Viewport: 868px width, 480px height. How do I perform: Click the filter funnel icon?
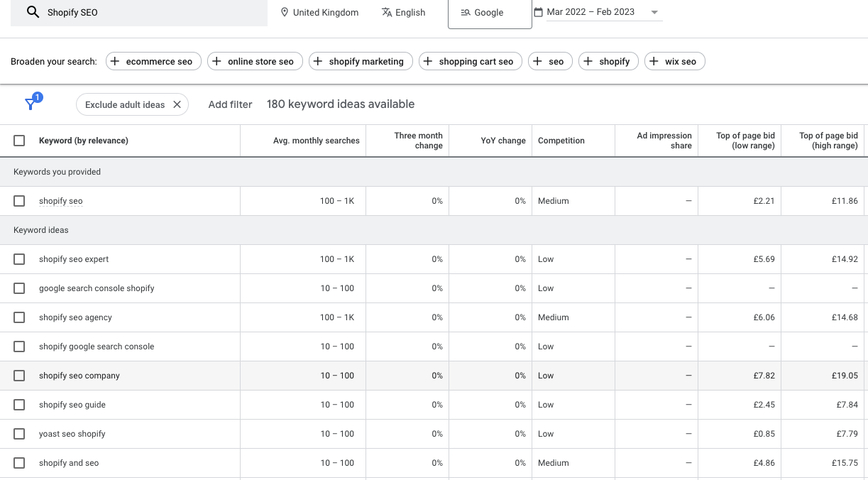pos(31,104)
